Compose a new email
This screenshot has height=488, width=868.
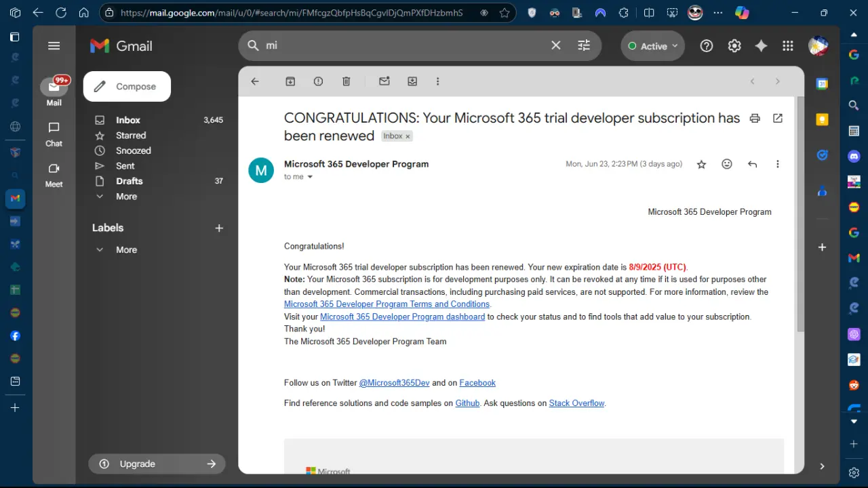[x=127, y=86]
